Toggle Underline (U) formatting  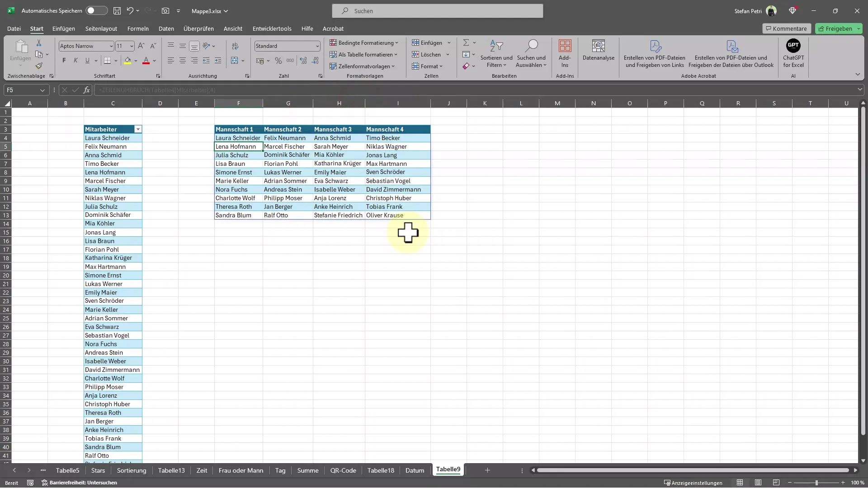click(x=87, y=61)
